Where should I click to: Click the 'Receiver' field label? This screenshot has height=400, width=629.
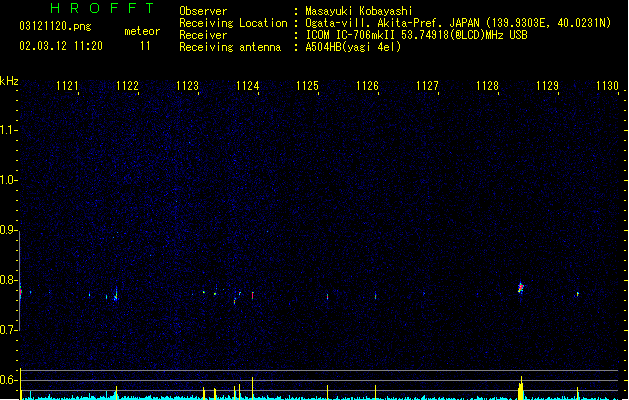point(203,35)
